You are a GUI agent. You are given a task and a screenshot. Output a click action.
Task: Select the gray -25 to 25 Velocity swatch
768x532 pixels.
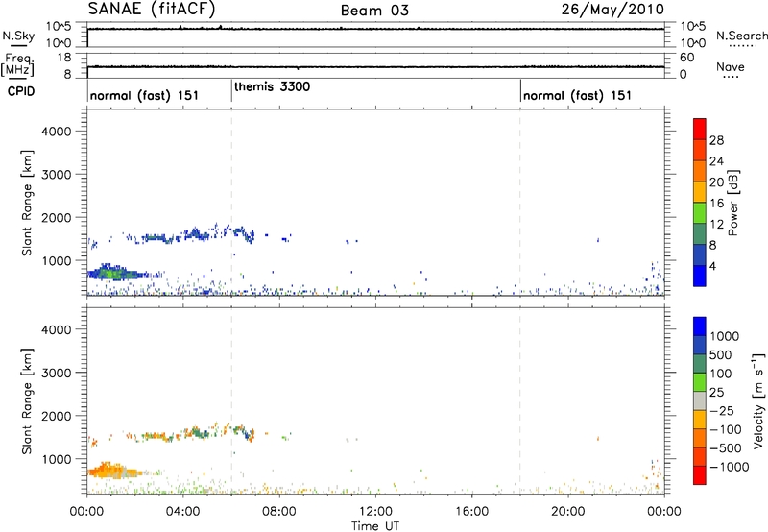point(700,401)
